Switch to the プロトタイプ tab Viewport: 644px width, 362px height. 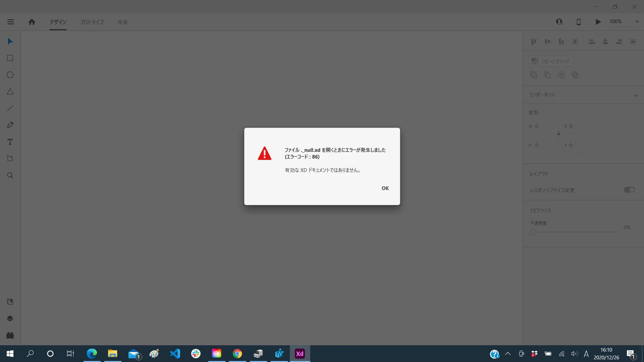click(x=92, y=22)
